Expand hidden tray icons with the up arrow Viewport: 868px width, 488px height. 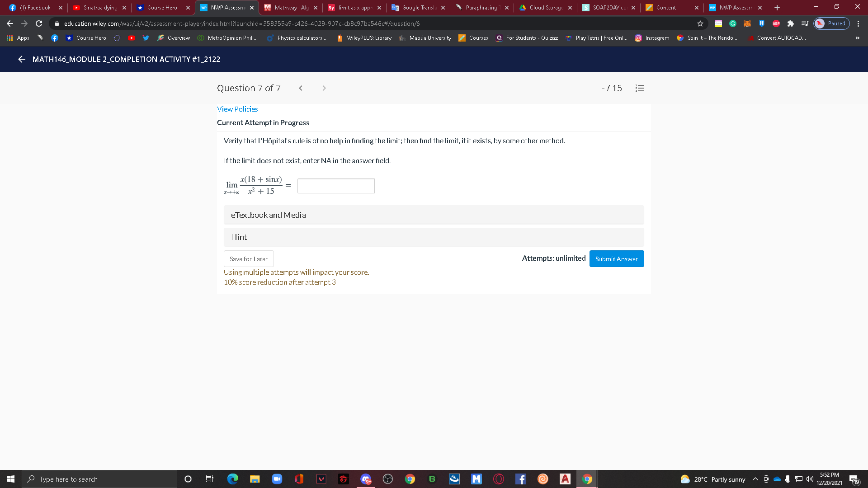[755, 479]
